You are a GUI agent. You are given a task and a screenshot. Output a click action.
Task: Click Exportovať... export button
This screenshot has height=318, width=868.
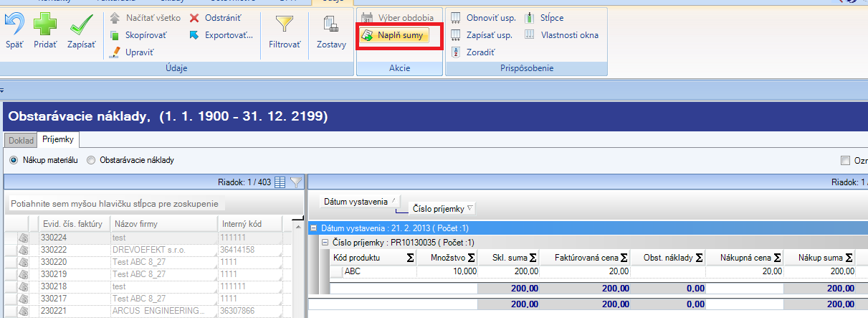coord(221,34)
